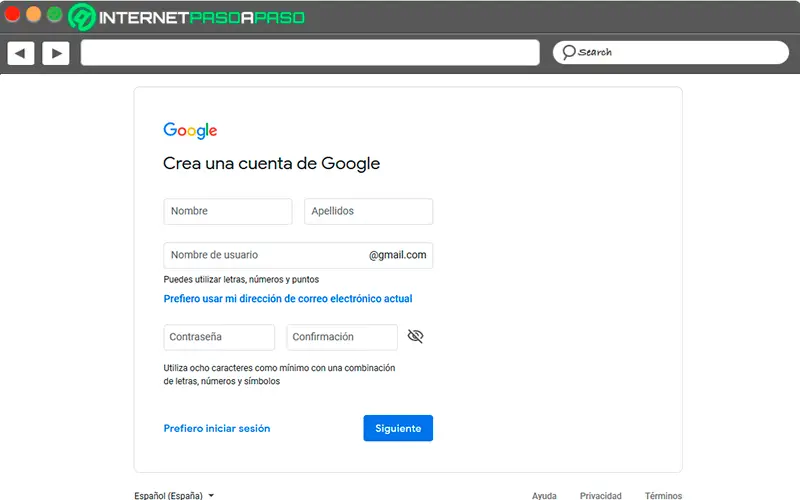Click the orange minimize window button
Screen dimensions: 800x500
coord(33,14)
